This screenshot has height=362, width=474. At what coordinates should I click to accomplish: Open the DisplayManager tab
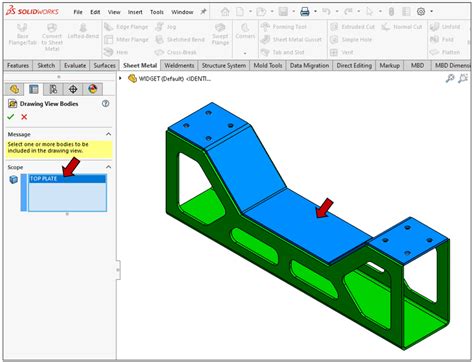point(93,89)
